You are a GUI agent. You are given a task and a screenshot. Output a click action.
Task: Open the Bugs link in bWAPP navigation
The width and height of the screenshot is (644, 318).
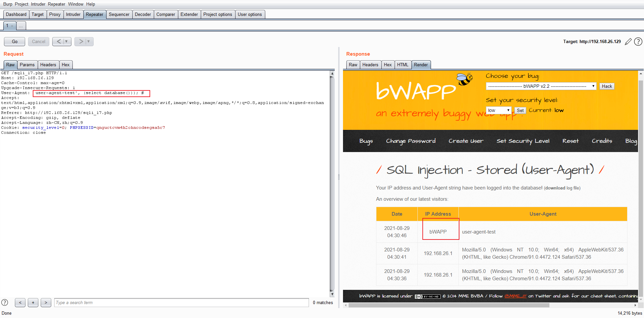(366, 141)
